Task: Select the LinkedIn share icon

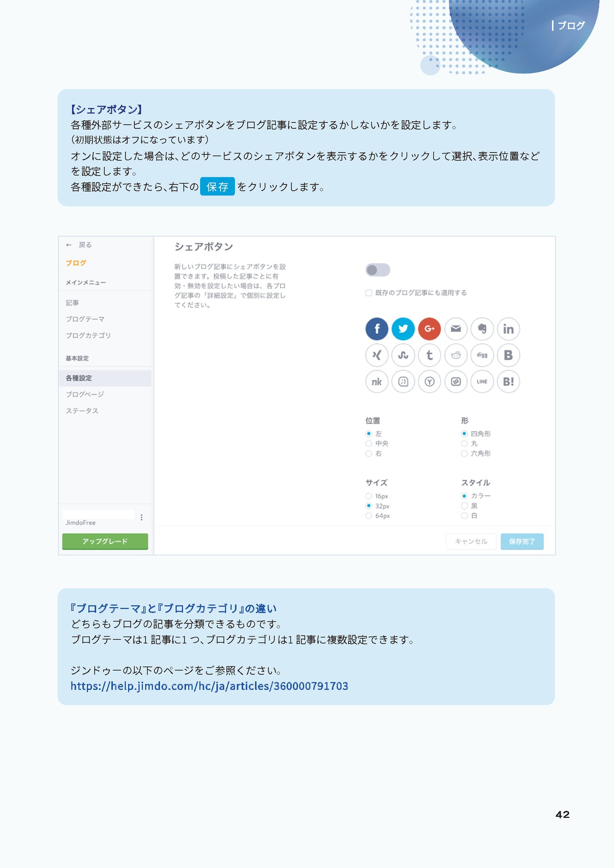Action: coord(508,329)
